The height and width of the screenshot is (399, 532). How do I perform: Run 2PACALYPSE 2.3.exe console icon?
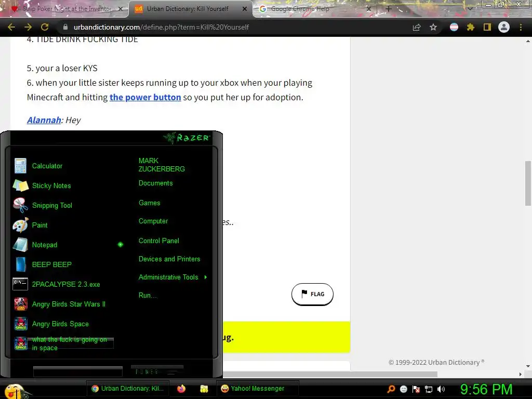pos(20,284)
